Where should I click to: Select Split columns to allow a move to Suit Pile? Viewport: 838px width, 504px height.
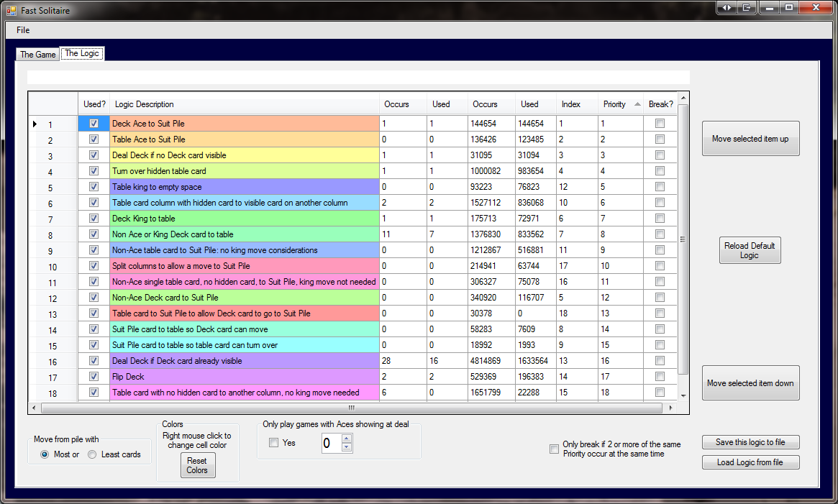245,265
